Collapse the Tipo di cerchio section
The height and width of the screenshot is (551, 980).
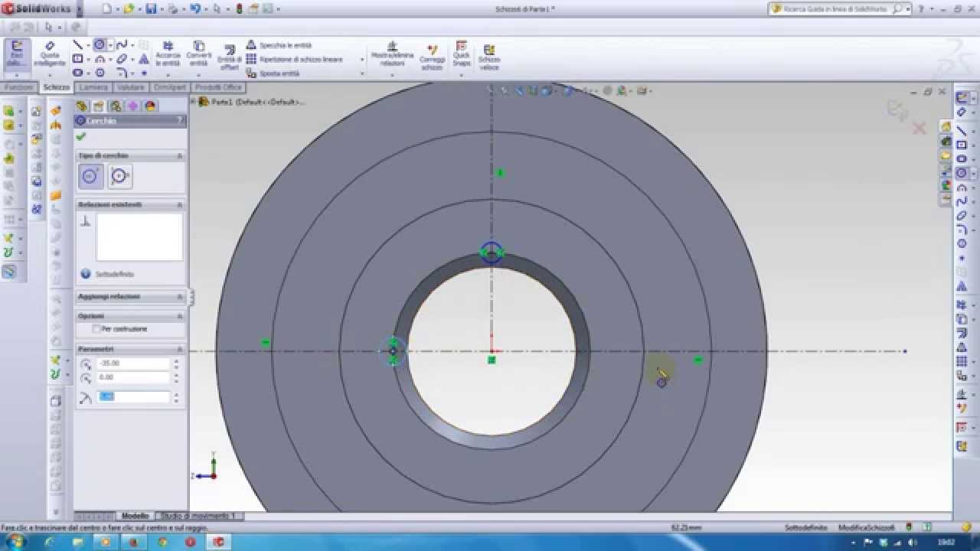pyautogui.click(x=180, y=156)
